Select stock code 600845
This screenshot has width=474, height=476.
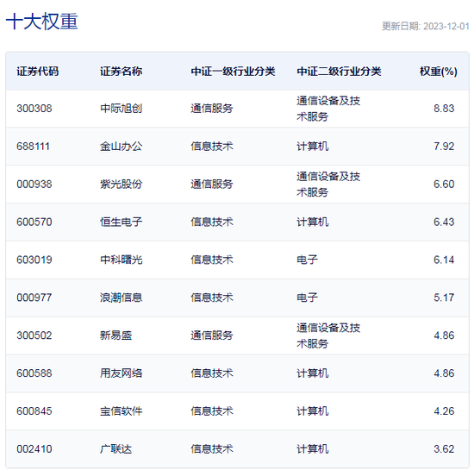pos(34,411)
